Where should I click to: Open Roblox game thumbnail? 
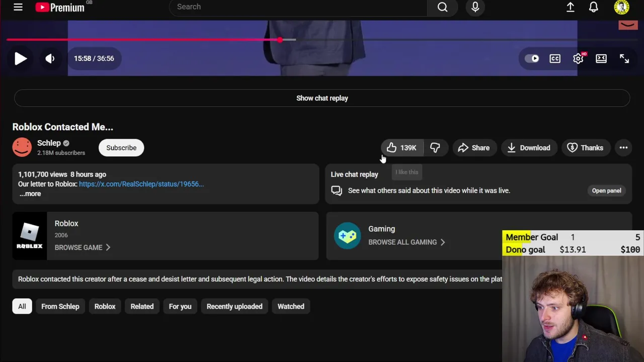coord(30,236)
